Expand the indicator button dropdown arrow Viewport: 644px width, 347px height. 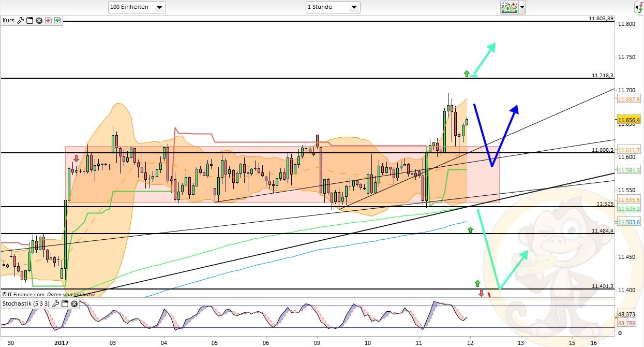click(522, 7)
